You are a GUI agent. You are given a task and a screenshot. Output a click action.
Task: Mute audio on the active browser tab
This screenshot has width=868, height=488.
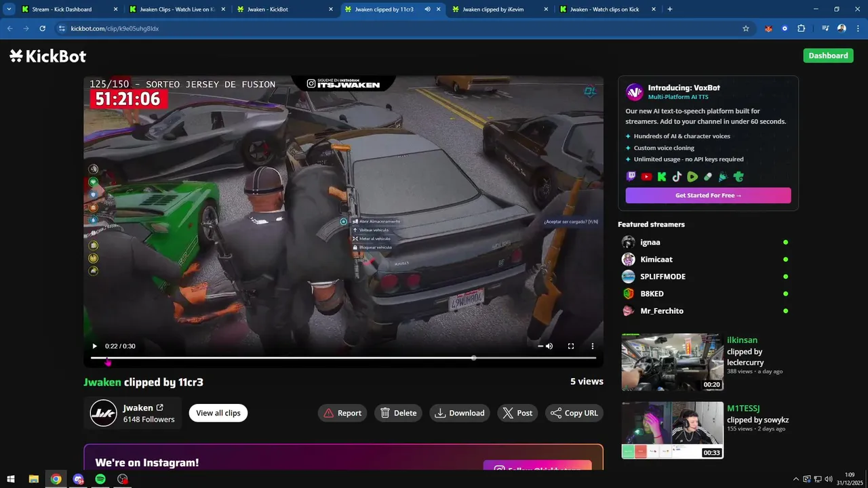(x=427, y=9)
